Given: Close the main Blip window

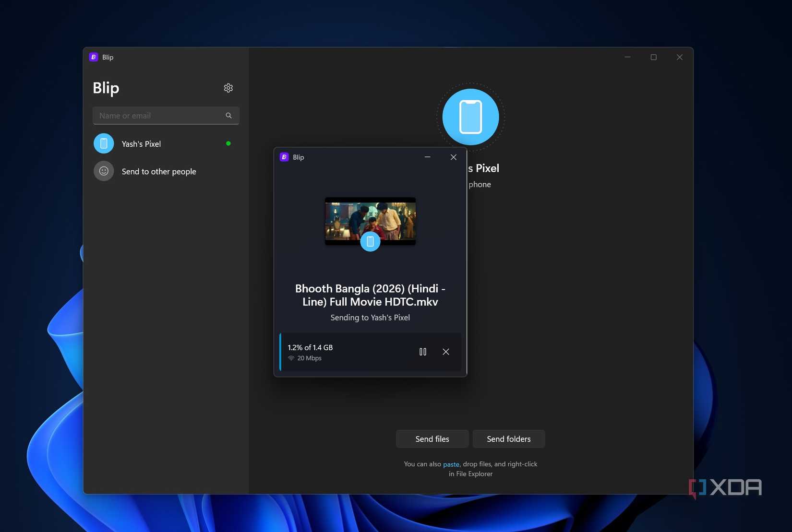Looking at the screenshot, I should [x=680, y=57].
